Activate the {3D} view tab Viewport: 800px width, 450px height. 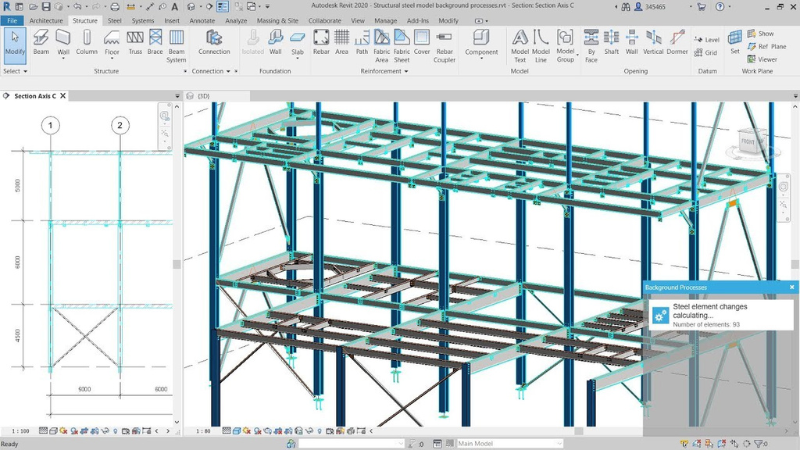203,96
